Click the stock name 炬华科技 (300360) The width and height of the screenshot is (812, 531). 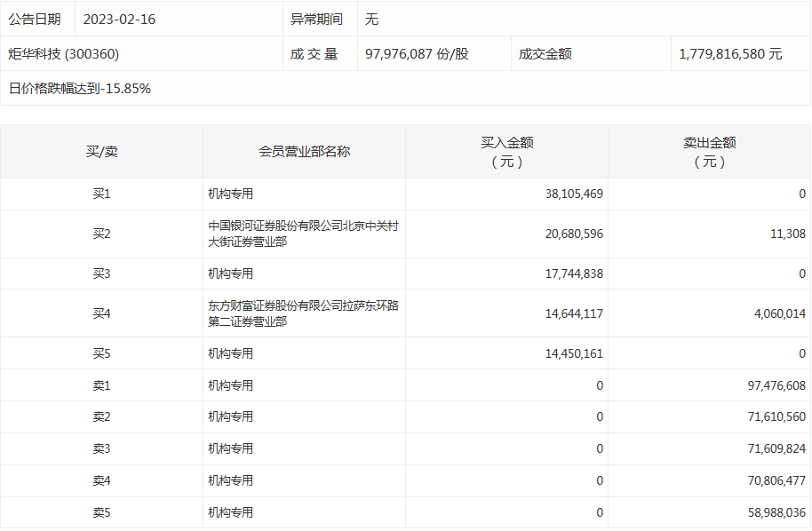(x=64, y=54)
